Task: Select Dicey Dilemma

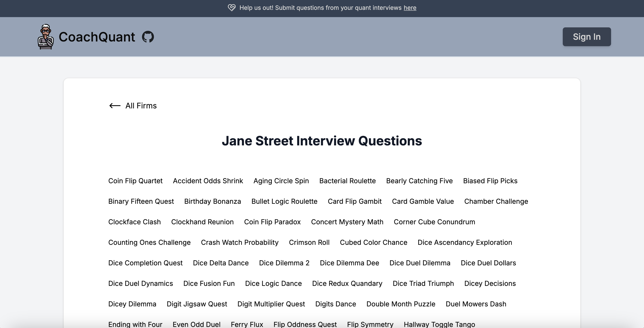Action: point(132,304)
